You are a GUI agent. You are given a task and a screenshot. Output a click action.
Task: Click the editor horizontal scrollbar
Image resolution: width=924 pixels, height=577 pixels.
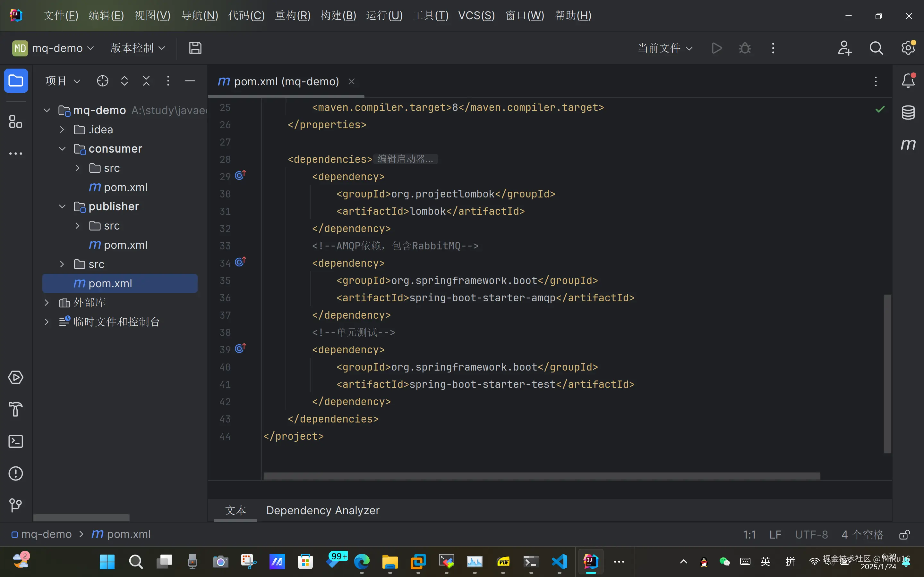pos(542,476)
